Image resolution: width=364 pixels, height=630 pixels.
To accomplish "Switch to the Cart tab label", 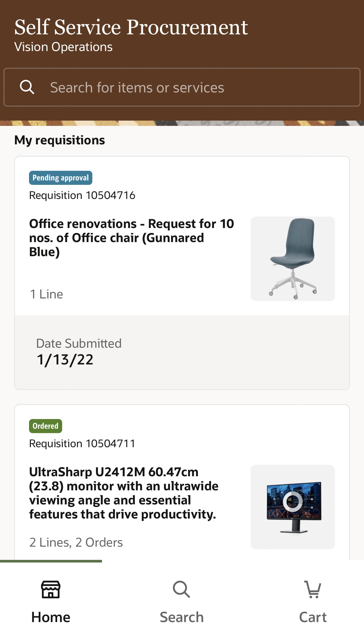I will [x=313, y=617].
